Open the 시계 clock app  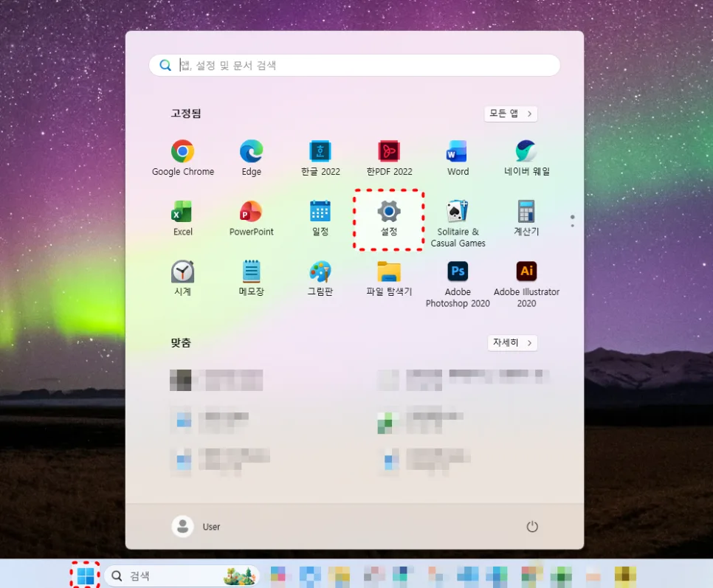tap(183, 271)
